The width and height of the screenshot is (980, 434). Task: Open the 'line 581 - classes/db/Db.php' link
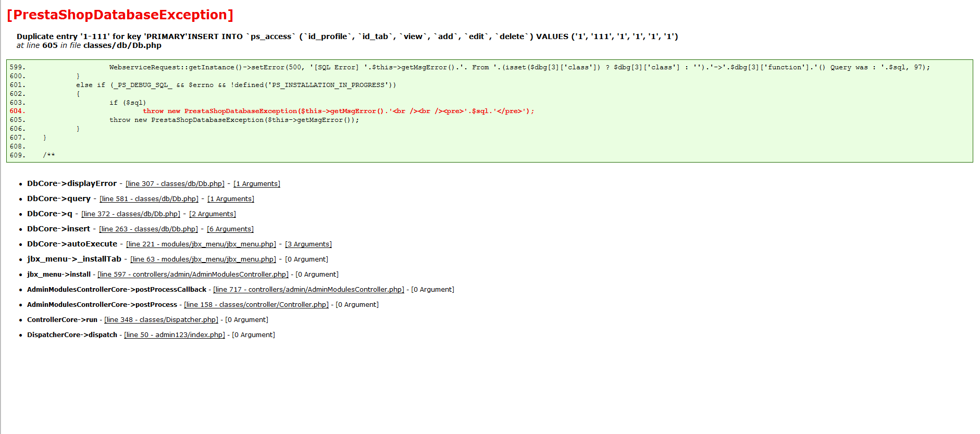[149, 199]
